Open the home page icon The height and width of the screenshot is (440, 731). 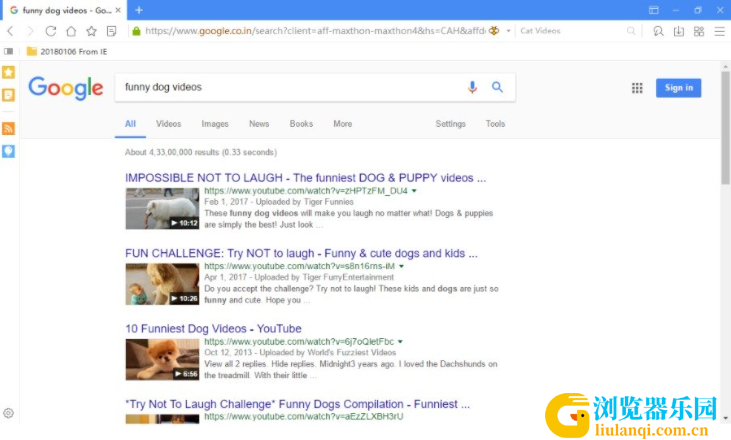pos(71,31)
